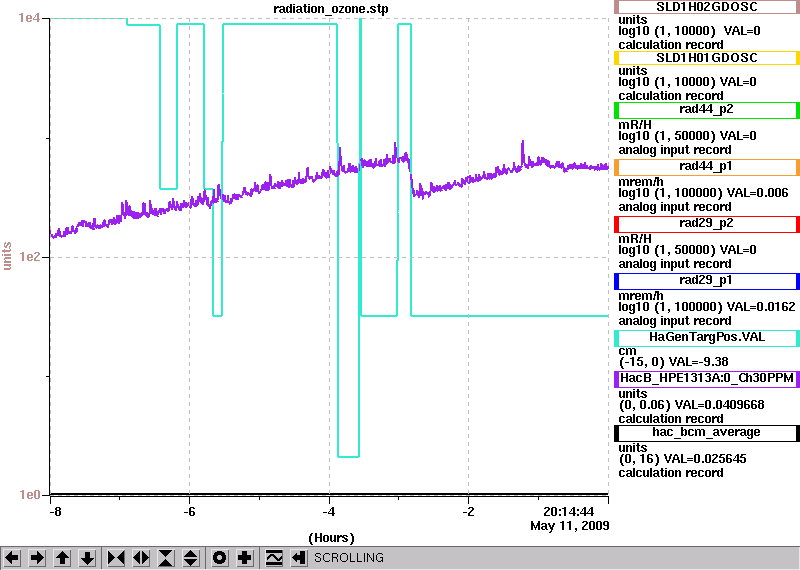Screen dimensions: 800x570
Task: Click the circle auto-scale icon
Action: (x=220, y=558)
